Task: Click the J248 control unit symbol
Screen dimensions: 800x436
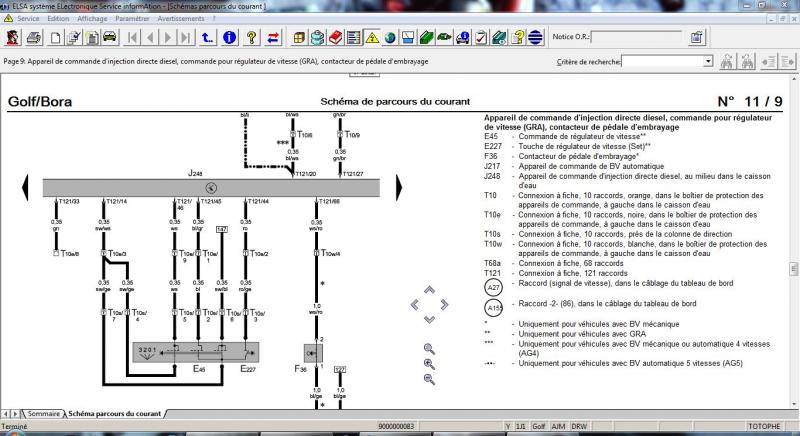Action: 211,188
